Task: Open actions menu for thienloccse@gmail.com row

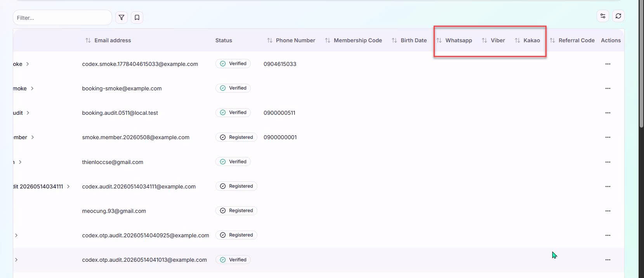Action: 608,162
